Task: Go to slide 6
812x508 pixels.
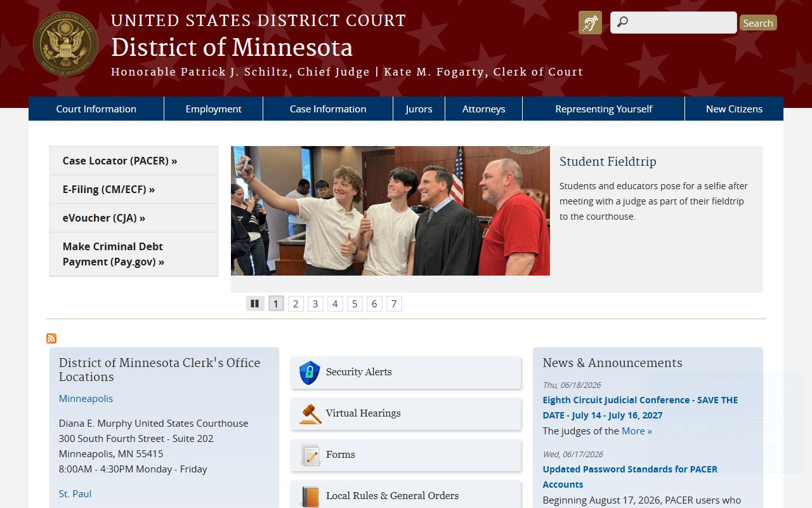Action: [374, 304]
